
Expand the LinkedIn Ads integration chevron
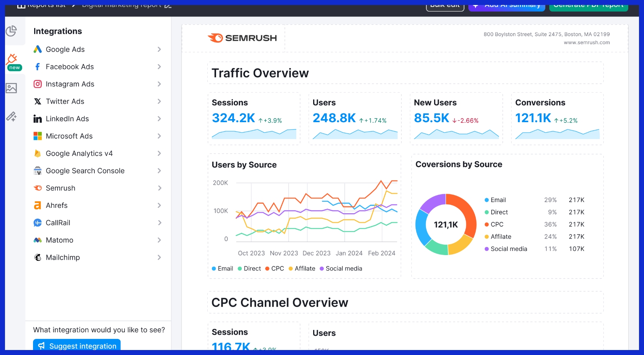(159, 119)
